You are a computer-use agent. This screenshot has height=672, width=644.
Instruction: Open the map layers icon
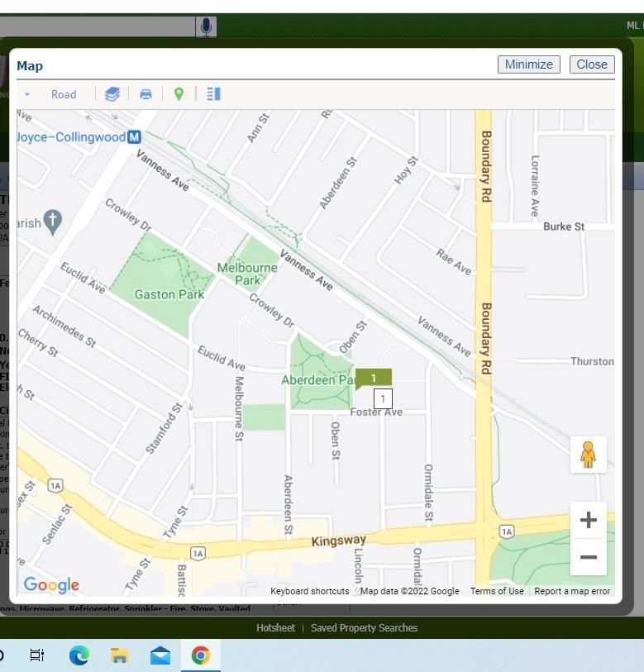tap(112, 94)
